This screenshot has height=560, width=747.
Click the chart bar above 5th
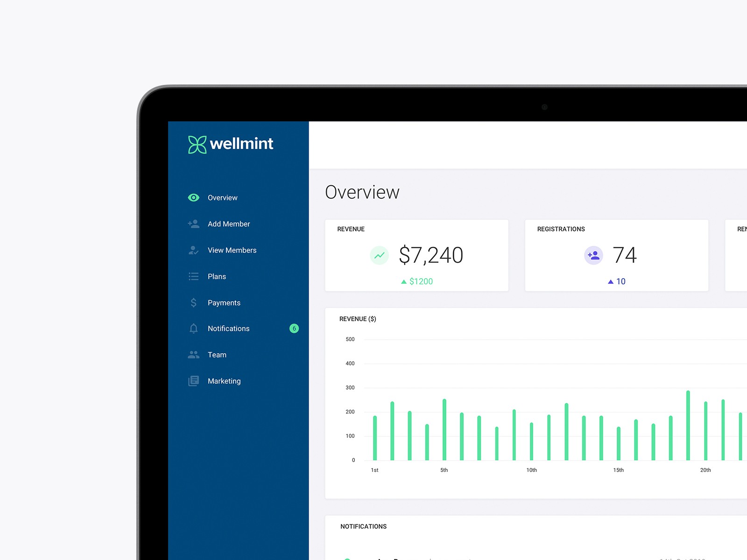(x=444, y=429)
